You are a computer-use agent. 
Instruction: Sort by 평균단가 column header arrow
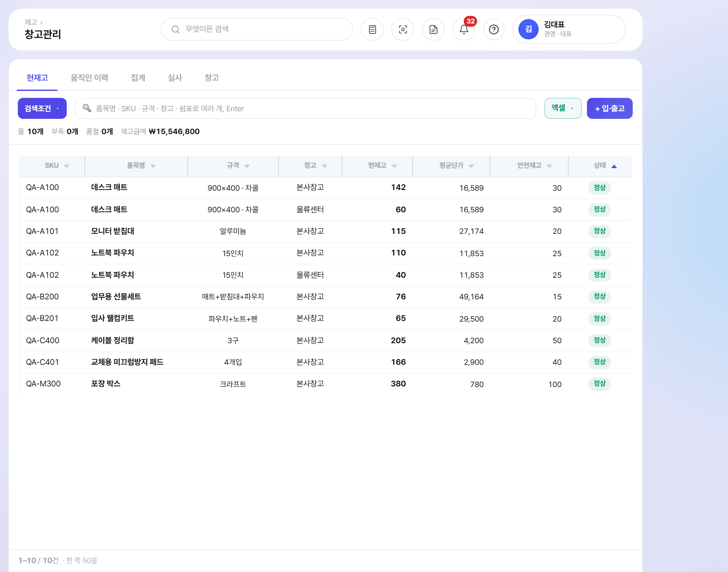click(x=471, y=166)
